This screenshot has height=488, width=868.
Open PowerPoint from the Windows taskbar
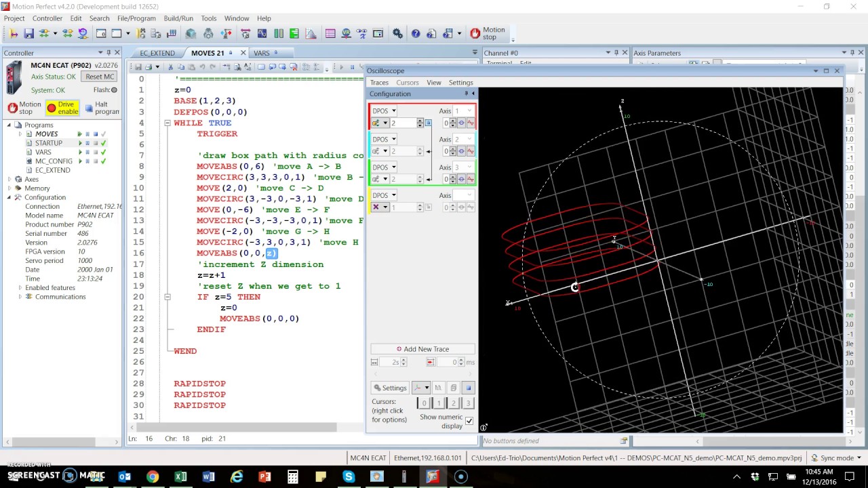264,476
